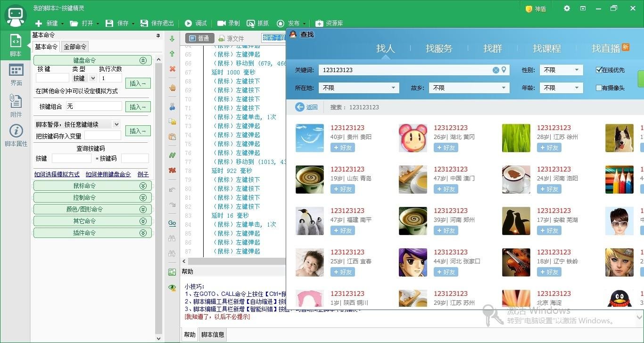The height and width of the screenshot is (343, 644).
Task: Click the copy icon in editor toolbar
Action: coord(172,122)
